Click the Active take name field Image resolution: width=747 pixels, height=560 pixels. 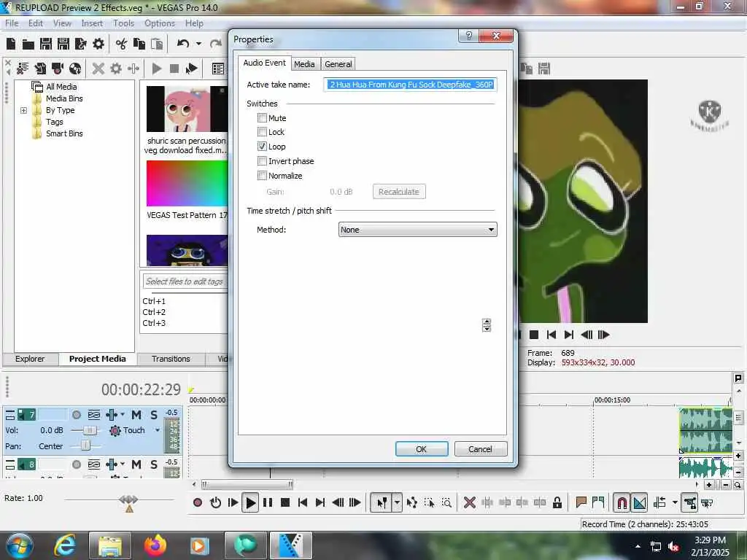pyautogui.click(x=411, y=85)
